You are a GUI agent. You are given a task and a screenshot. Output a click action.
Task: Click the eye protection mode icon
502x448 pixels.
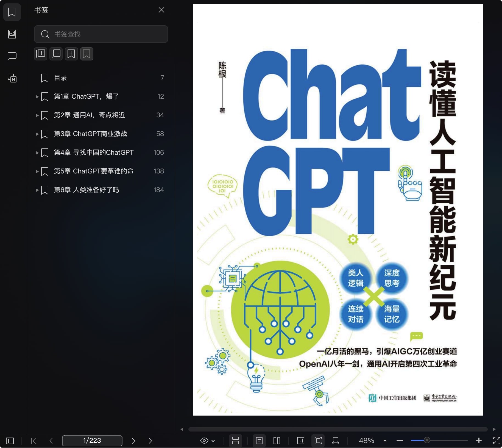pyautogui.click(x=204, y=441)
